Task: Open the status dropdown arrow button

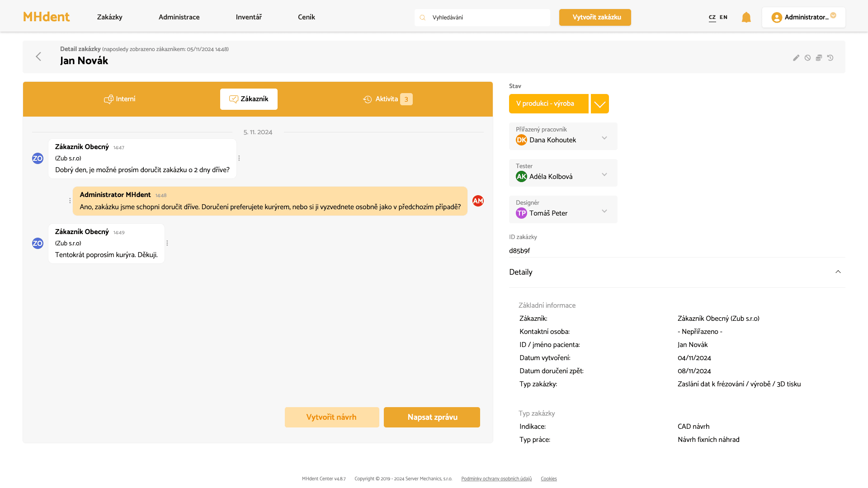Action: (599, 104)
